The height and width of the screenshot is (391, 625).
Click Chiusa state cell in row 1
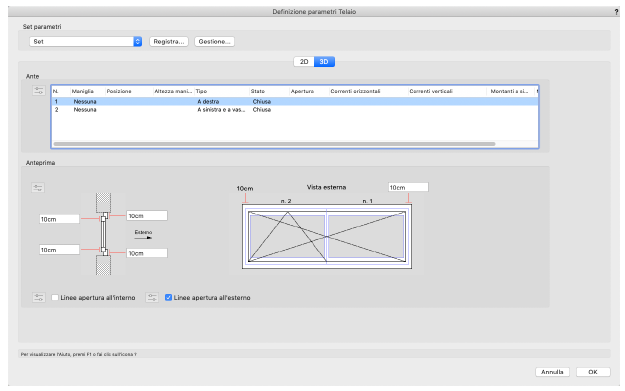pos(262,102)
